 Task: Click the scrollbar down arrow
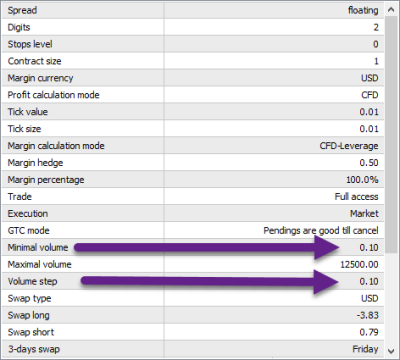click(x=391, y=350)
